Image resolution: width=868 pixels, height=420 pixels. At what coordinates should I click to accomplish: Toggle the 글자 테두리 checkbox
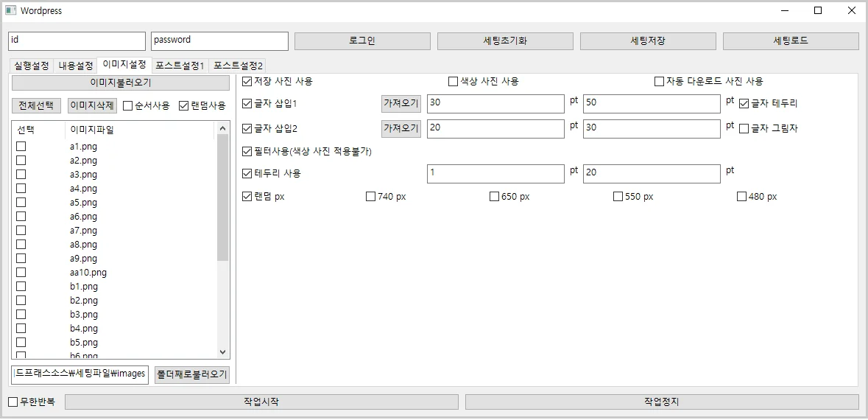point(744,104)
